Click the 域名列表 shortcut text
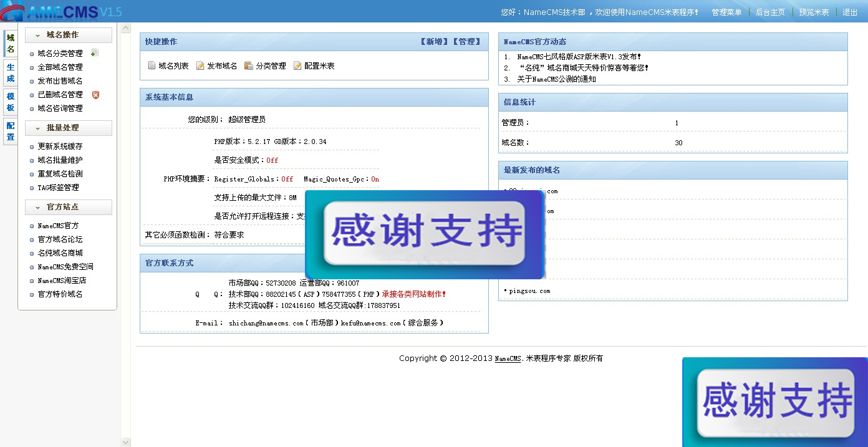868x447 pixels. coord(173,66)
